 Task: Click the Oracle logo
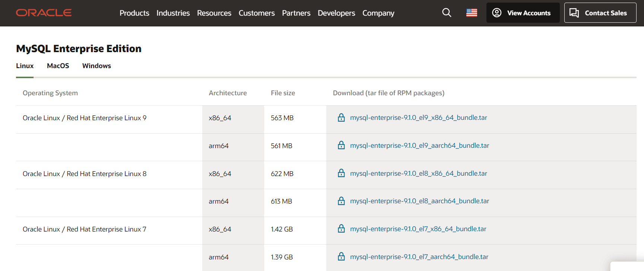44,13
